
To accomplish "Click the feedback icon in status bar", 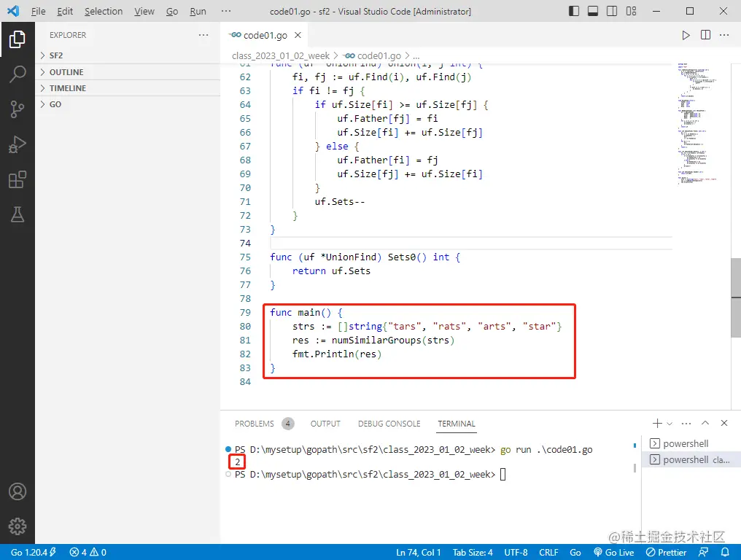I will [x=704, y=552].
